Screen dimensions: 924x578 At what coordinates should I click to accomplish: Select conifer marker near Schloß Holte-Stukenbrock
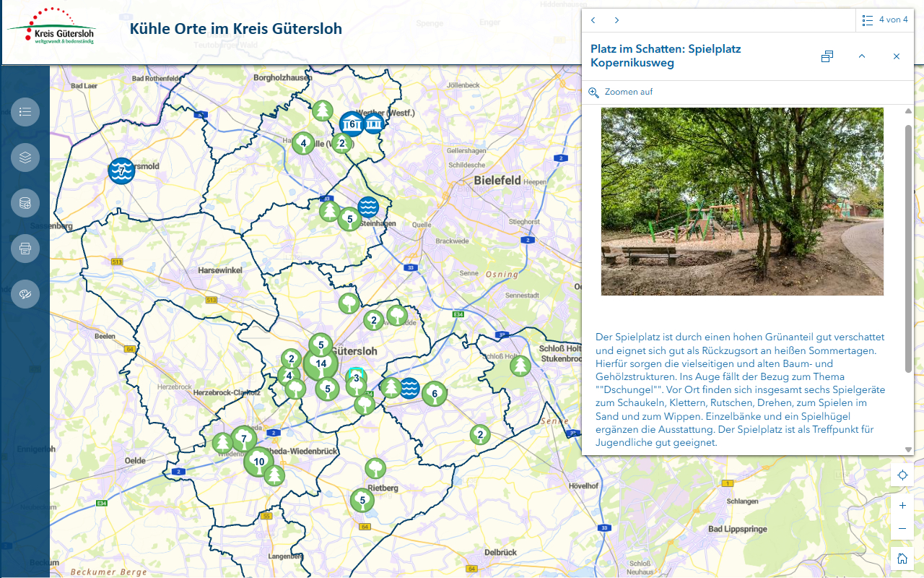click(520, 366)
